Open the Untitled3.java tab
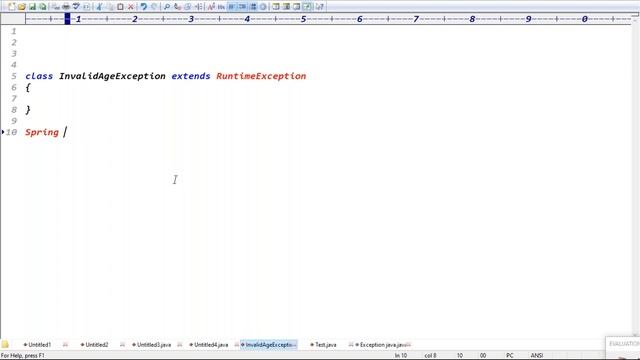This screenshot has height=360, width=640. click(152, 344)
